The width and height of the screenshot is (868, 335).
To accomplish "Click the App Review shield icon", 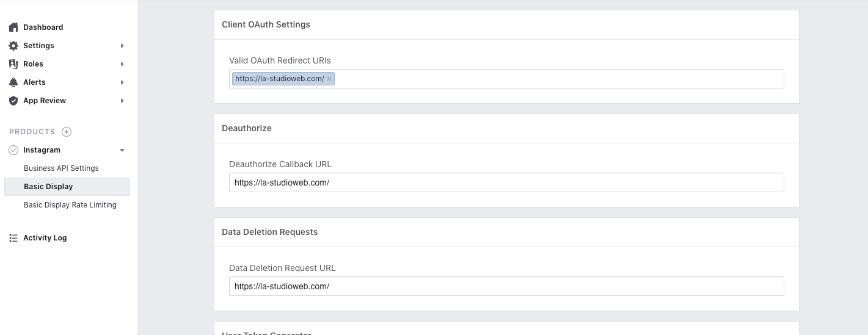I will [13, 101].
